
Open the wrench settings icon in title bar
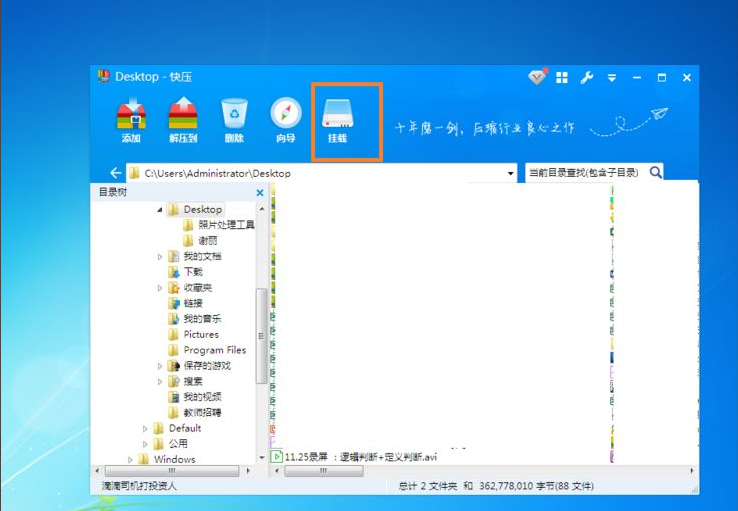pyautogui.click(x=587, y=77)
